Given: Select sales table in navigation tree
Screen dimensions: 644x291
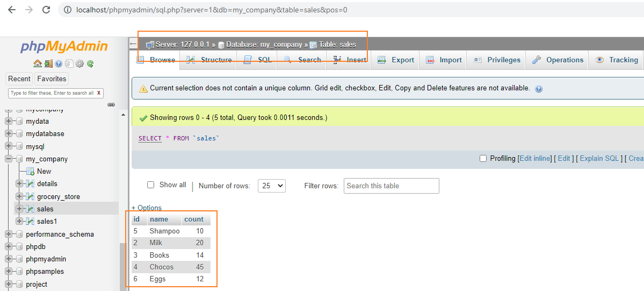Looking at the screenshot, I should coord(45,209).
